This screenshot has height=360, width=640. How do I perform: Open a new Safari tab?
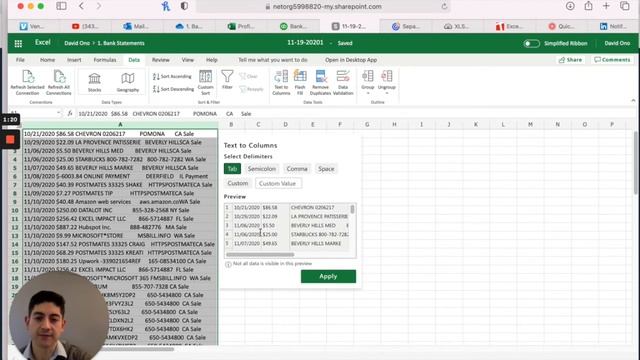606,6
